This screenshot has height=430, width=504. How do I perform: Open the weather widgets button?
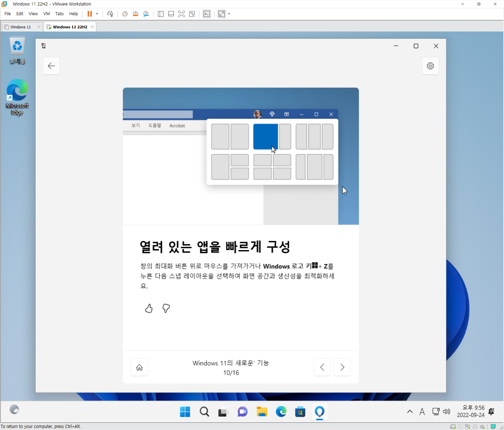pos(14,410)
